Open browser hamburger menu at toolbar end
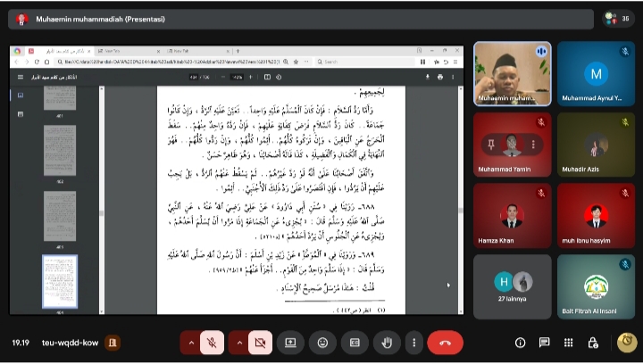Viewport: 643px width, 364px height. 455,62
